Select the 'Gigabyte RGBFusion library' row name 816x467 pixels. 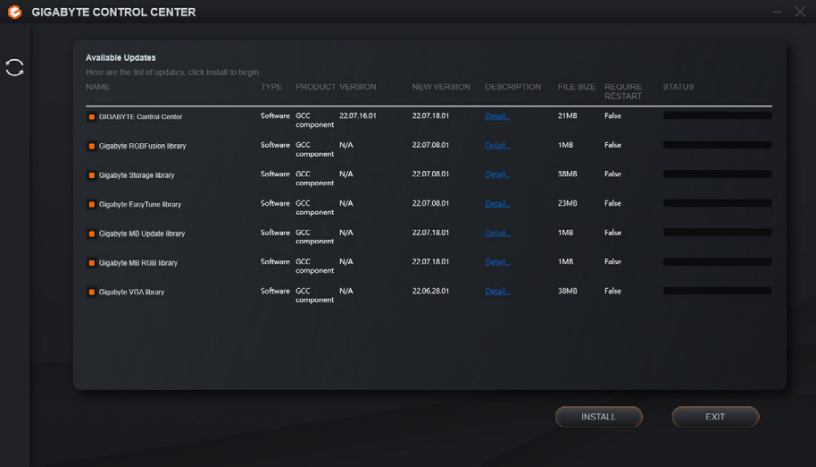(x=143, y=146)
